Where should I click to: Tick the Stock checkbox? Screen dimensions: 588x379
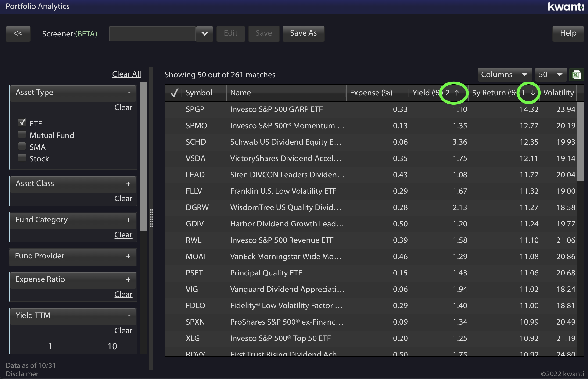[x=22, y=158]
